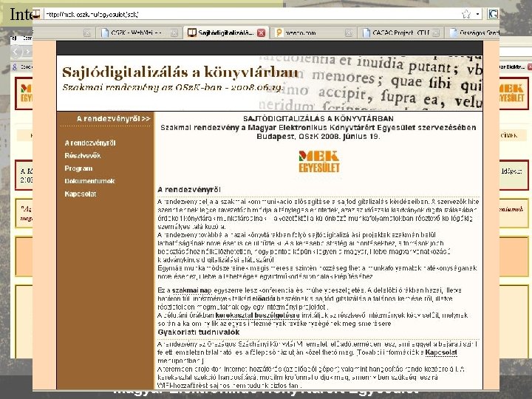The width and height of the screenshot is (532, 399).
Task: Click the 'Gyakorlati tudnivalók' heading
Action: tap(199, 332)
